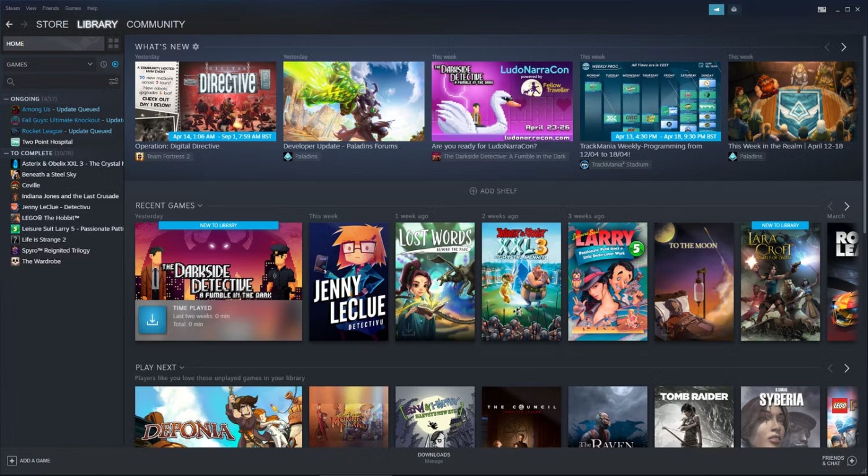Open the Help menu

(x=92, y=8)
